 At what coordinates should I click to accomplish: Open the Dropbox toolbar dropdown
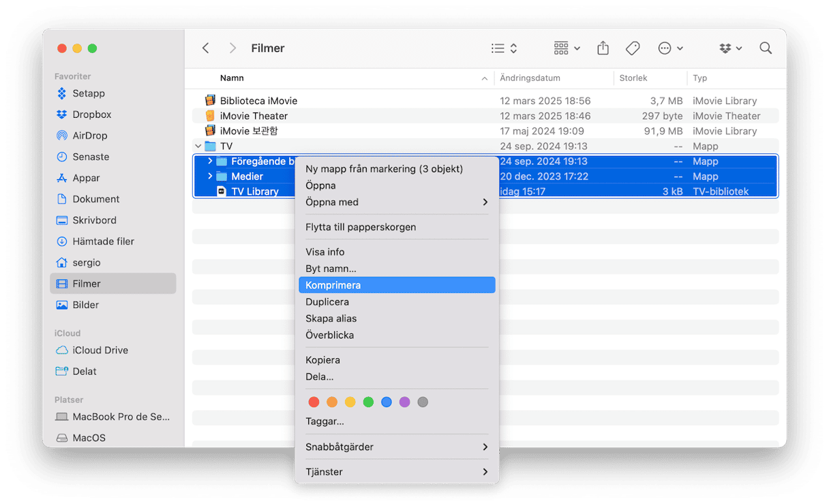[730, 48]
